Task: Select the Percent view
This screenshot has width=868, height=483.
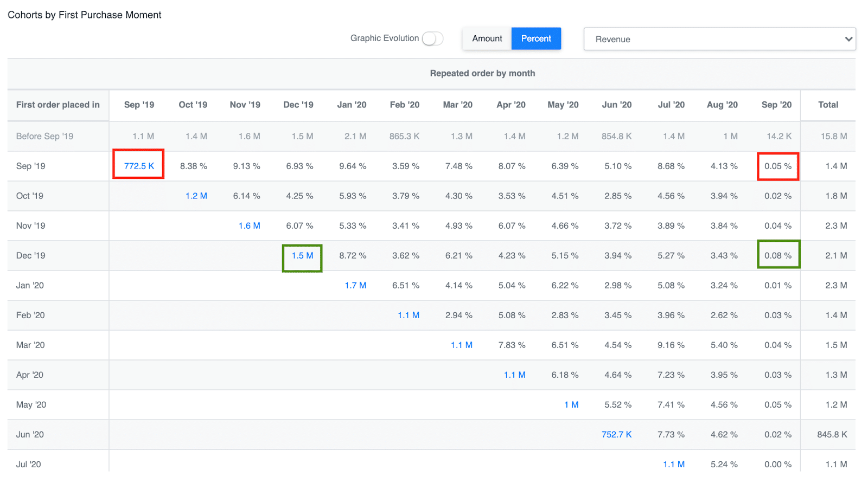Action: click(x=536, y=38)
